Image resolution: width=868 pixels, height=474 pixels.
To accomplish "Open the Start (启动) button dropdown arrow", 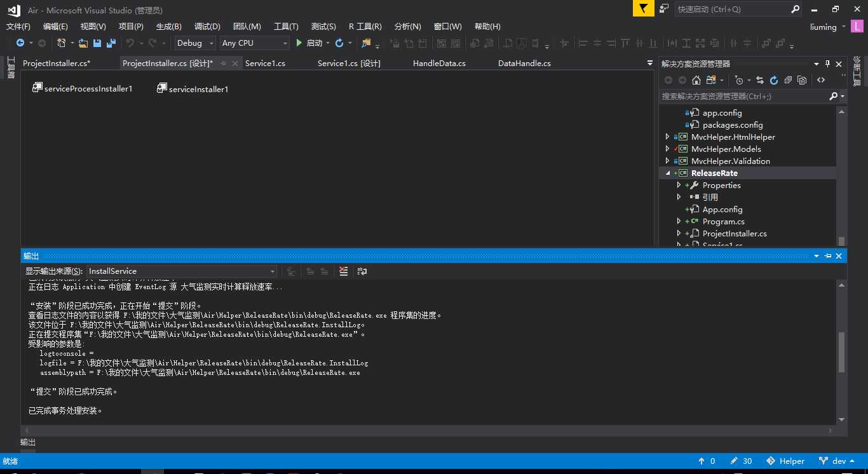I will click(328, 43).
